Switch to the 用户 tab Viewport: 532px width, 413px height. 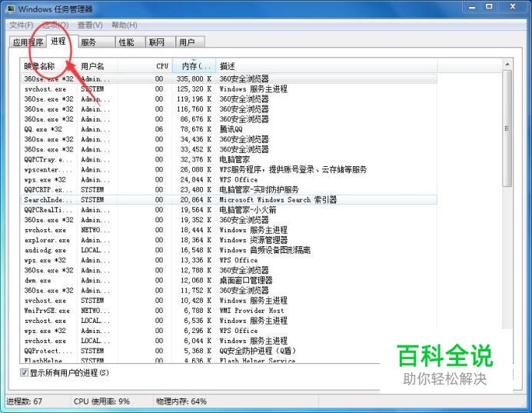point(191,42)
